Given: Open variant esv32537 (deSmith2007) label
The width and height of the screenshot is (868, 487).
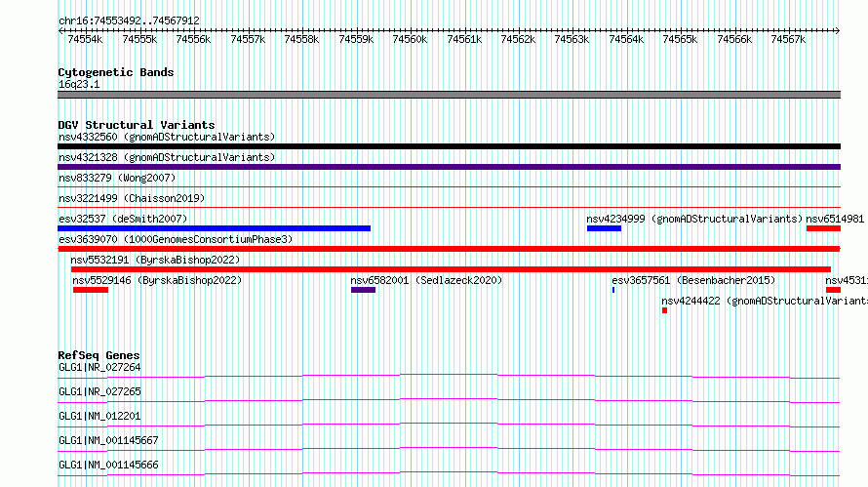Looking at the screenshot, I should [x=123, y=219].
